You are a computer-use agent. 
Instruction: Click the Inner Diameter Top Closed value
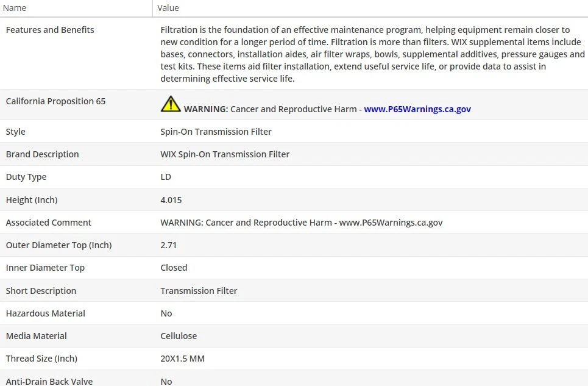(174, 268)
